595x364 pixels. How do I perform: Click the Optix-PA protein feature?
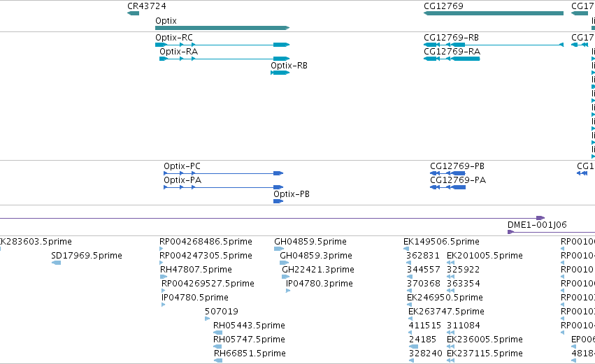click(x=224, y=187)
